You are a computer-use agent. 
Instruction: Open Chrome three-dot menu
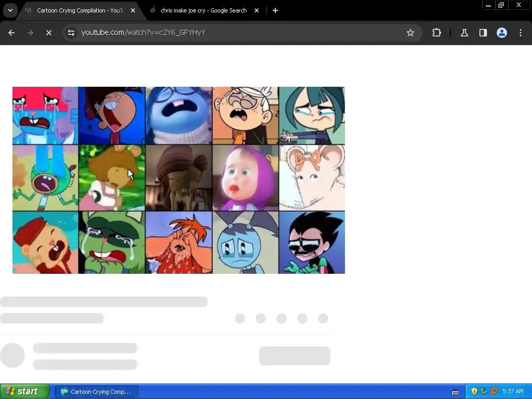pyautogui.click(x=521, y=33)
